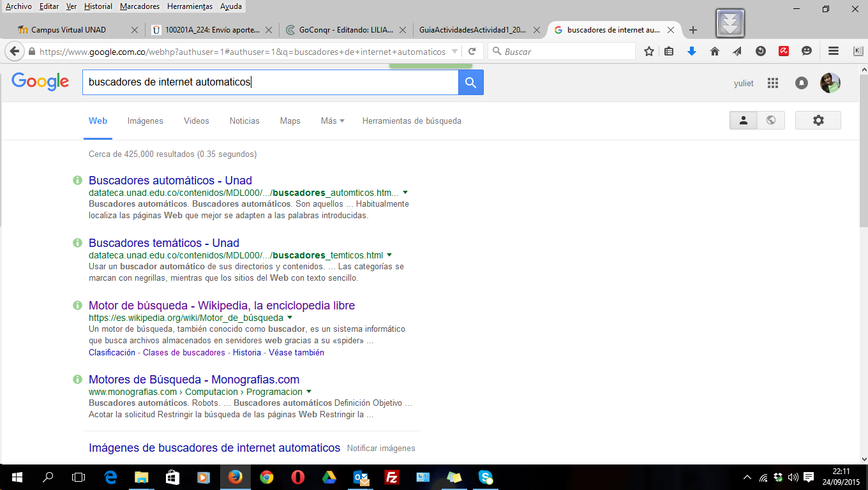Image resolution: width=868 pixels, height=490 pixels.
Task: Open Windows Start menu
Action: [x=17, y=477]
